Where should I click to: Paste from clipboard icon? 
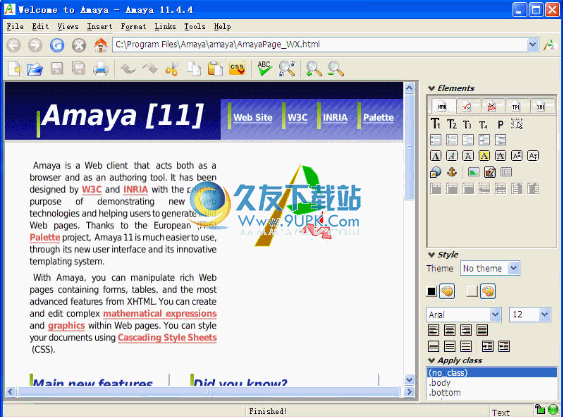(215, 69)
